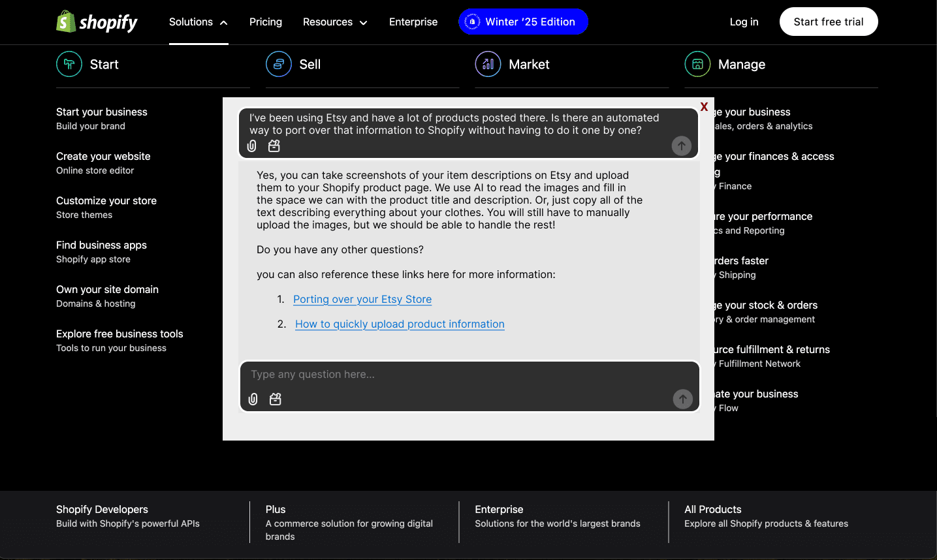
Task: Open the Plus commerce solution link
Action: click(349, 522)
